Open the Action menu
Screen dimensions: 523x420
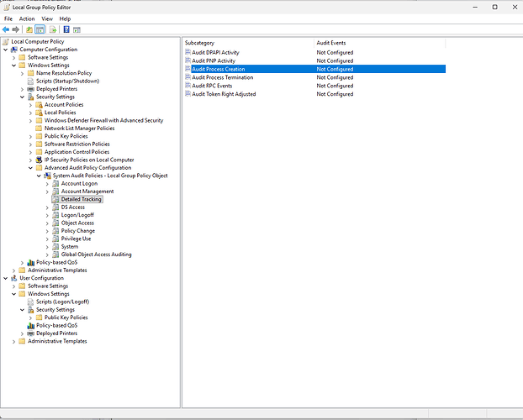(x=27, y=18)
